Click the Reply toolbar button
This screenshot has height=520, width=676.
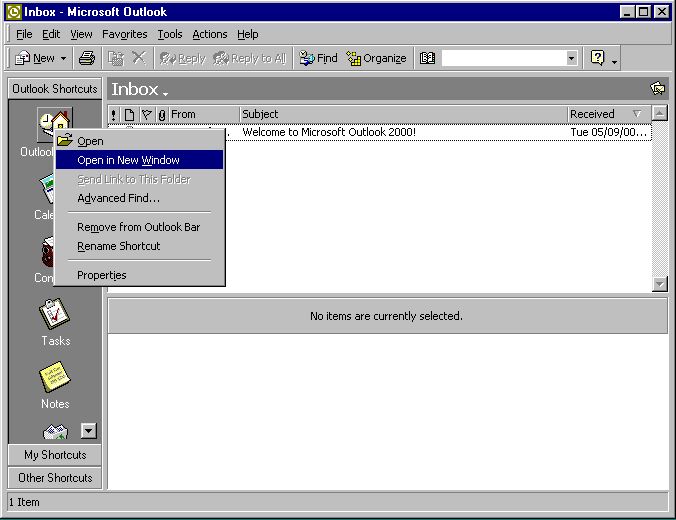pyautogui.click(x=182, y=58)
